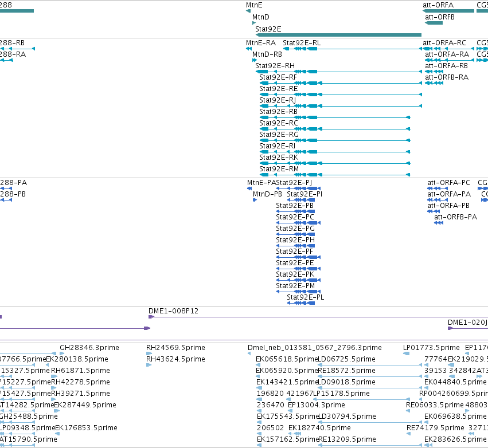
Task: Select protein Stat92E-PH
Action: point(295,240)
